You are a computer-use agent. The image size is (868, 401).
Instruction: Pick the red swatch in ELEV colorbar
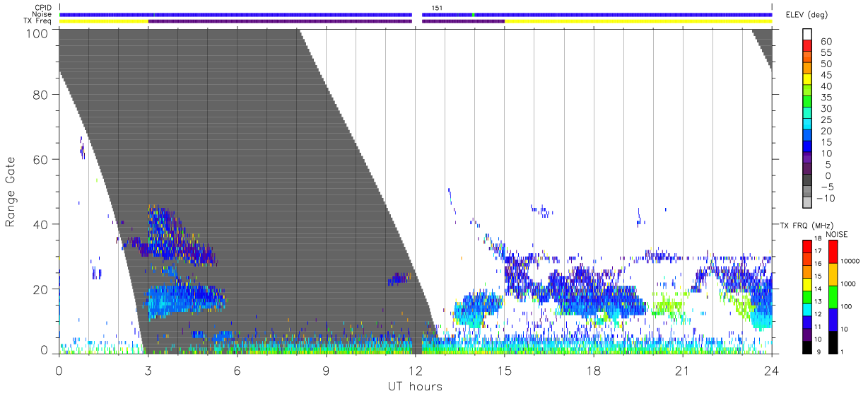pyautogui.click(x=807, y=46)
